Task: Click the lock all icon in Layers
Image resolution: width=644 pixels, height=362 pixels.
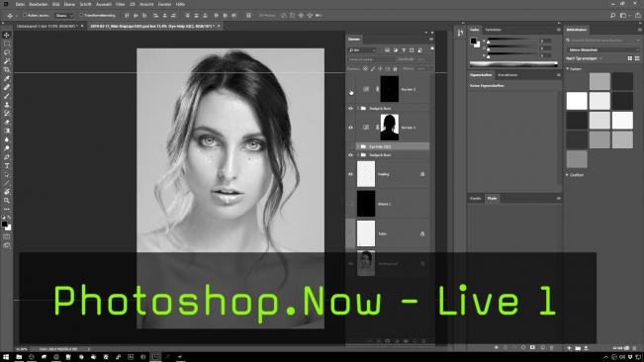Action: 395,69
